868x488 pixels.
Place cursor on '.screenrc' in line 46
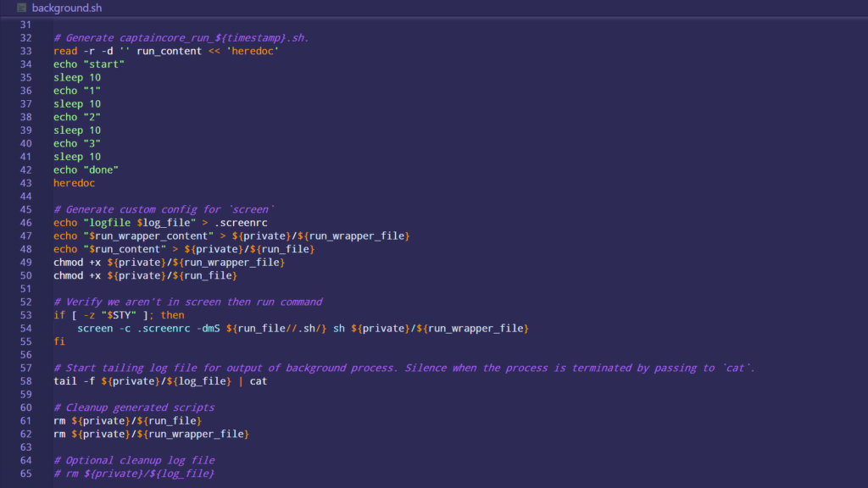241,223
